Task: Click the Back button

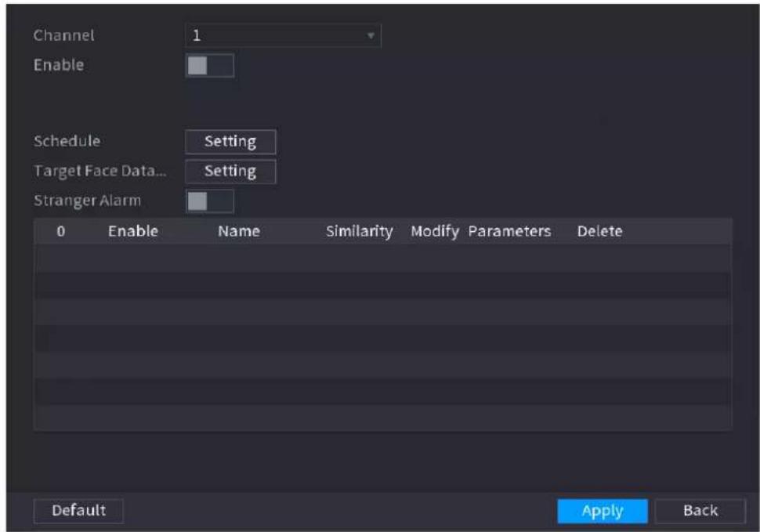Action: [700, 511]
